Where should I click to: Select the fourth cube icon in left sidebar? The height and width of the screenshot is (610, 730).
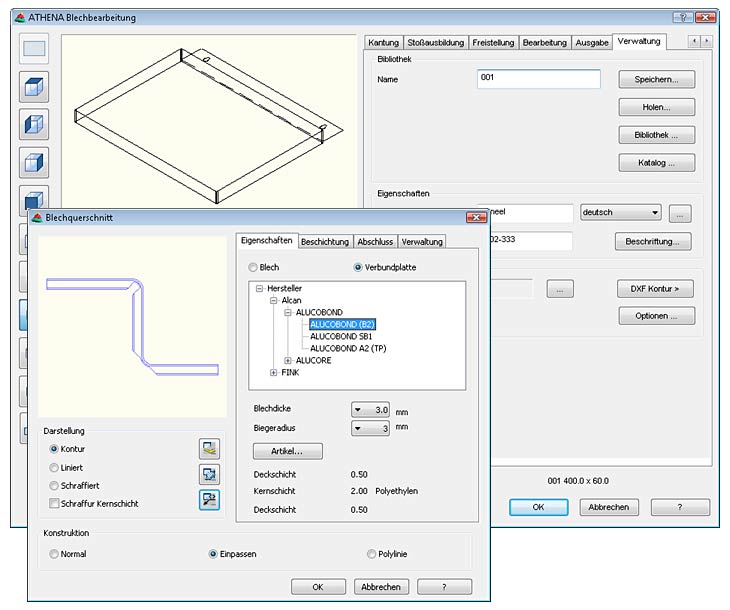[35, 199]
